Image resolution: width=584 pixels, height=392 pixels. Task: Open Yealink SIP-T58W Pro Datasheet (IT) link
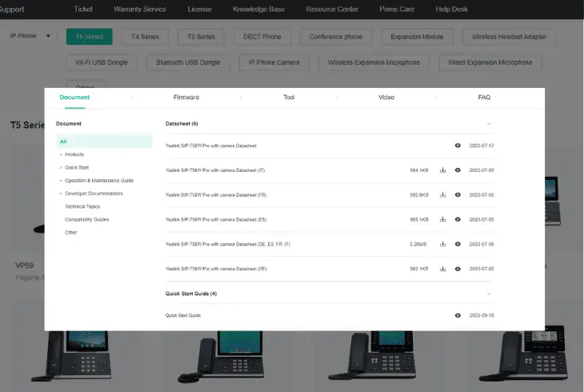tap(215, 170)
